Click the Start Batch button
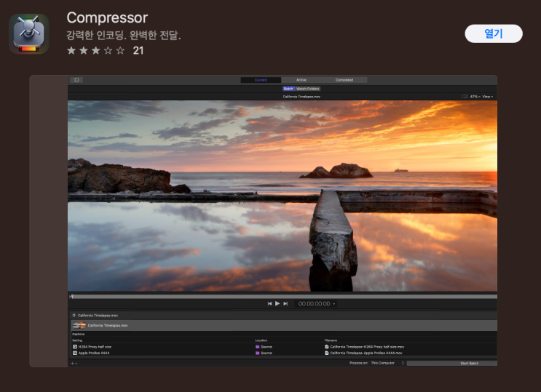The width and height of the screenshot is (541, 392). click(452, 364)
